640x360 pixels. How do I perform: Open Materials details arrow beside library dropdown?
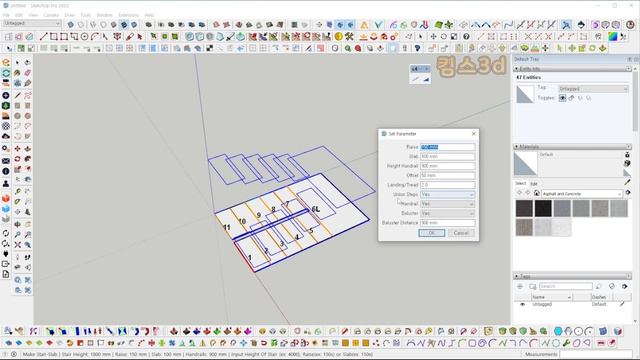pyautogui.click(x=628, y=193)
